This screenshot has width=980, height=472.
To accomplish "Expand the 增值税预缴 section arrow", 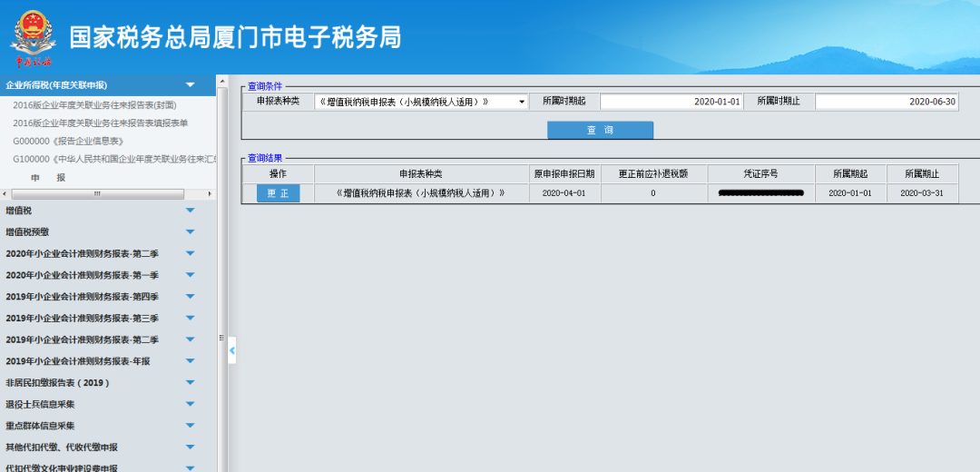I will tap(190, 232).
